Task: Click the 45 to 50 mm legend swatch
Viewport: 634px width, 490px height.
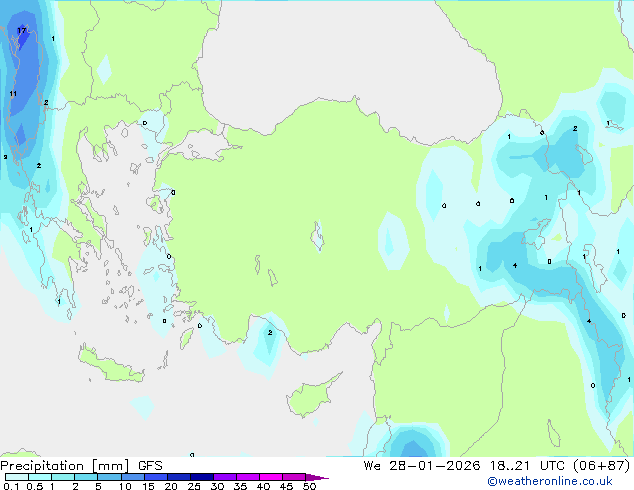Action: [294, 477]
